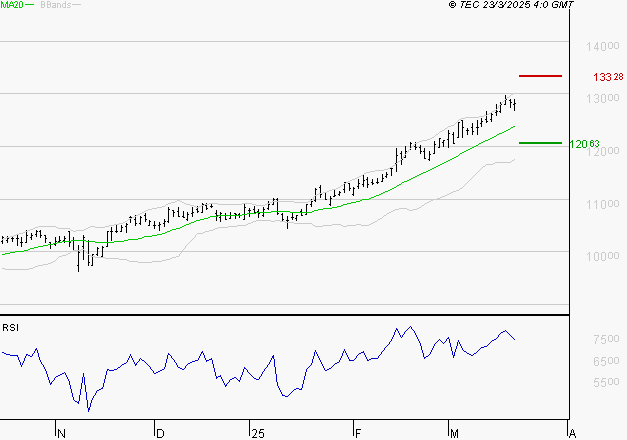Select the N month marker on time axis
Screen dimensions: 627x440
[60, 433]
